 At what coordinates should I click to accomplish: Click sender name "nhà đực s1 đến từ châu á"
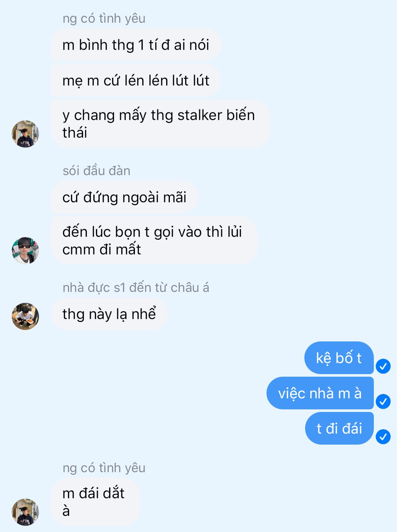click(x=136, y=287)
